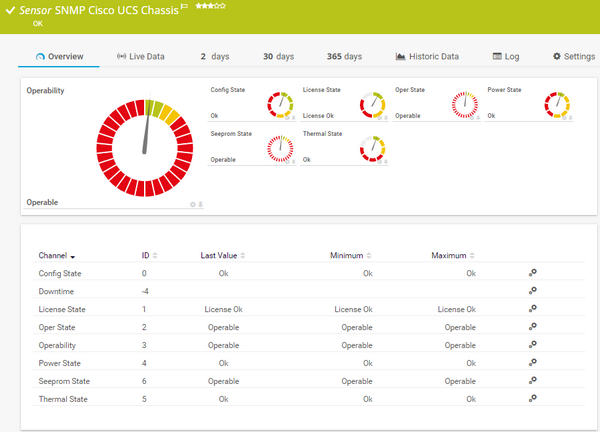Click the priority flag icon beside sensor name

184,7
